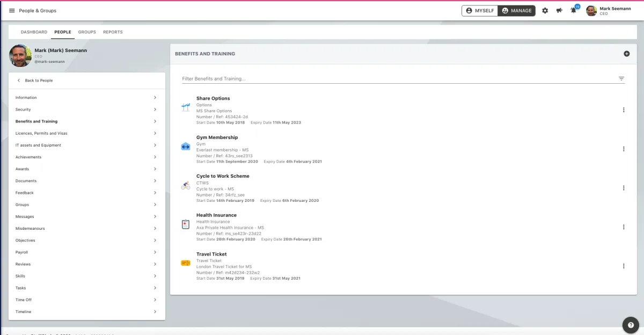Click Mark Seemann name in top bar
This screenshot has width=644, height=335.
(615, 9)
